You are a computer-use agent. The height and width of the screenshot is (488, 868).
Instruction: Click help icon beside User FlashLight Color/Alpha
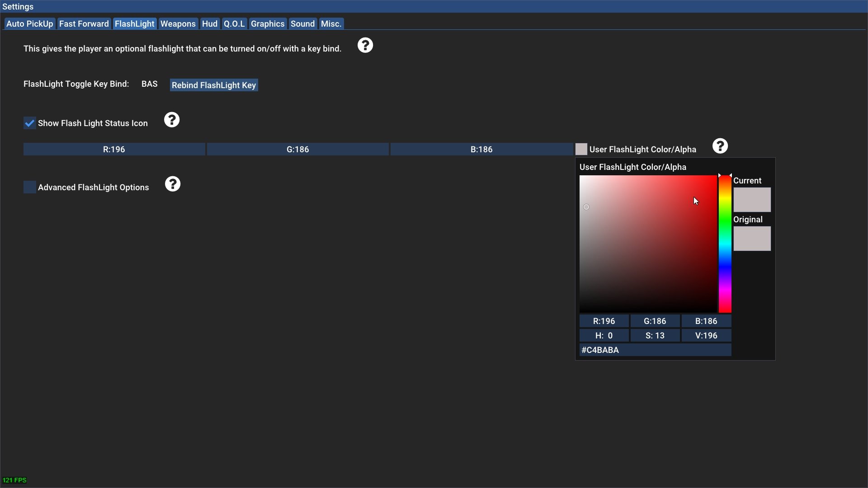coord(720,146)
